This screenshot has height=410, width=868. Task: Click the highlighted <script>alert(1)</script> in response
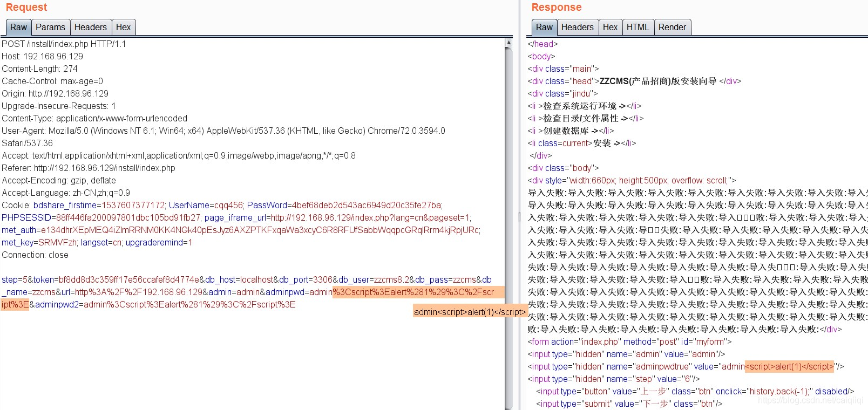[789, 366]
